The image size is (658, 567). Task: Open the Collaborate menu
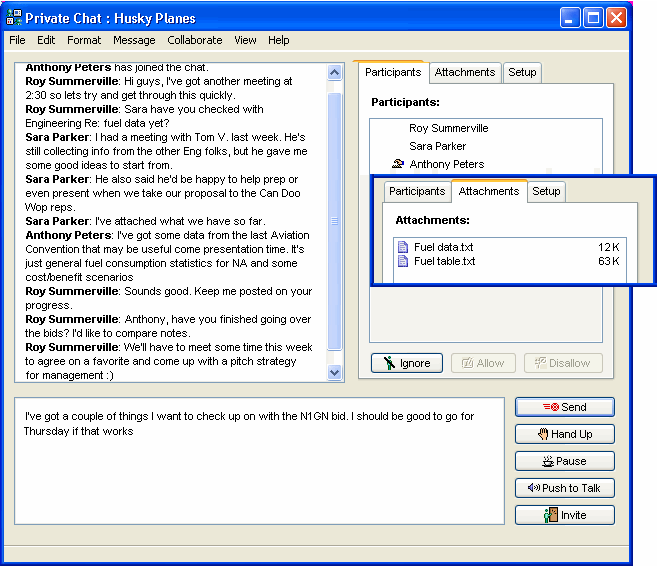click(x=195, y=40)
